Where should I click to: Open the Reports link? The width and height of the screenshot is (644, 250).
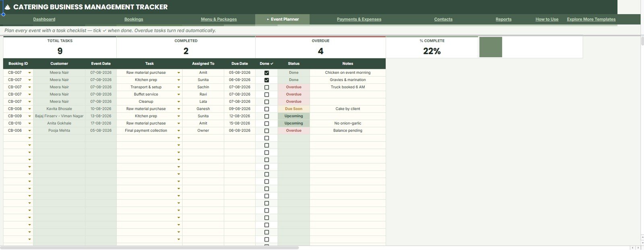504,19
